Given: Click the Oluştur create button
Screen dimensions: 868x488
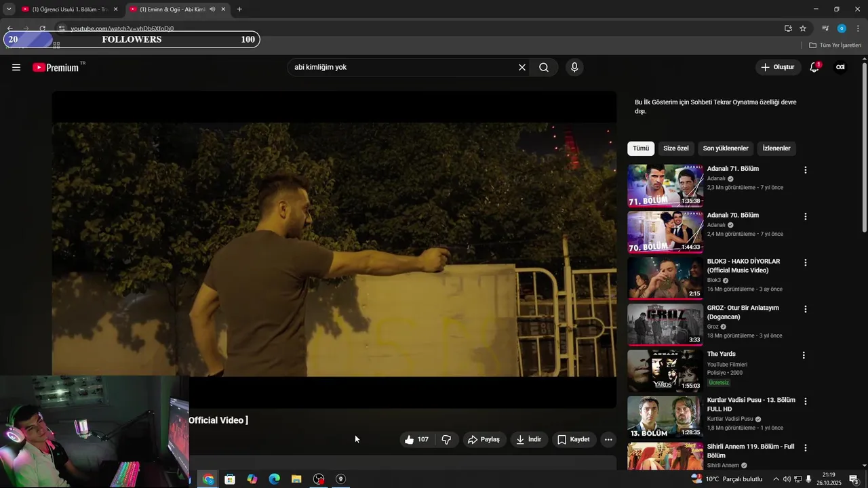Looking at the screenshot, I should 777,67.
